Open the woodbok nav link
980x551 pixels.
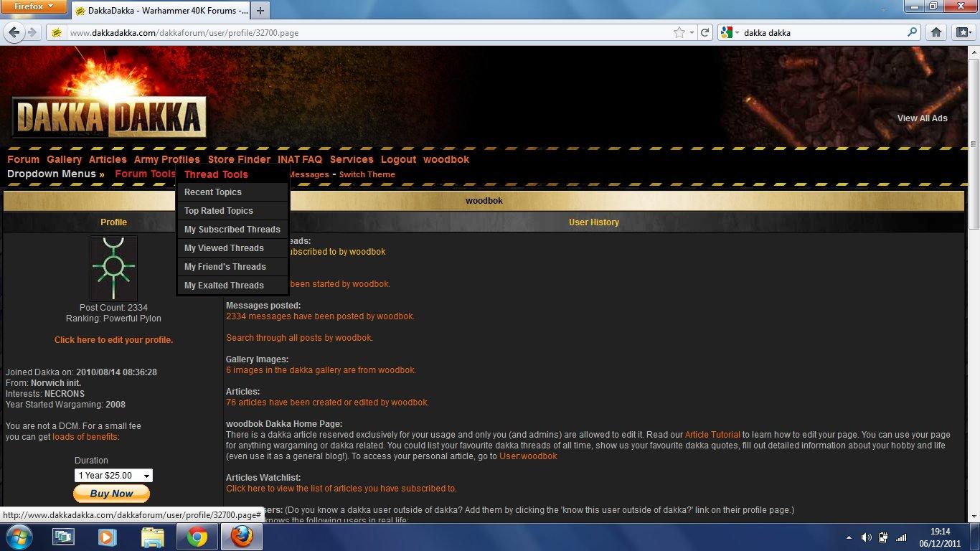(x=446, y=159)
